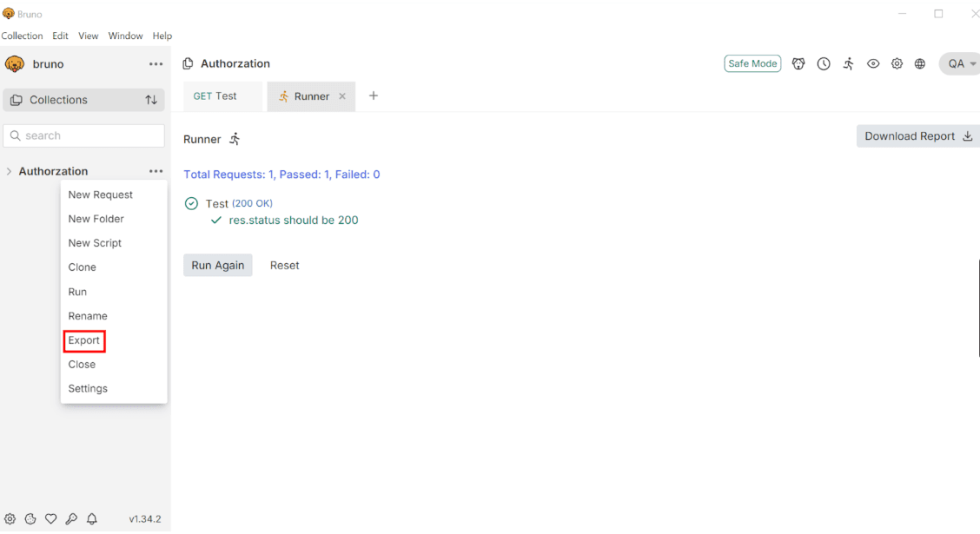Open three-dot menu beside bruno title

pos(156,64)
